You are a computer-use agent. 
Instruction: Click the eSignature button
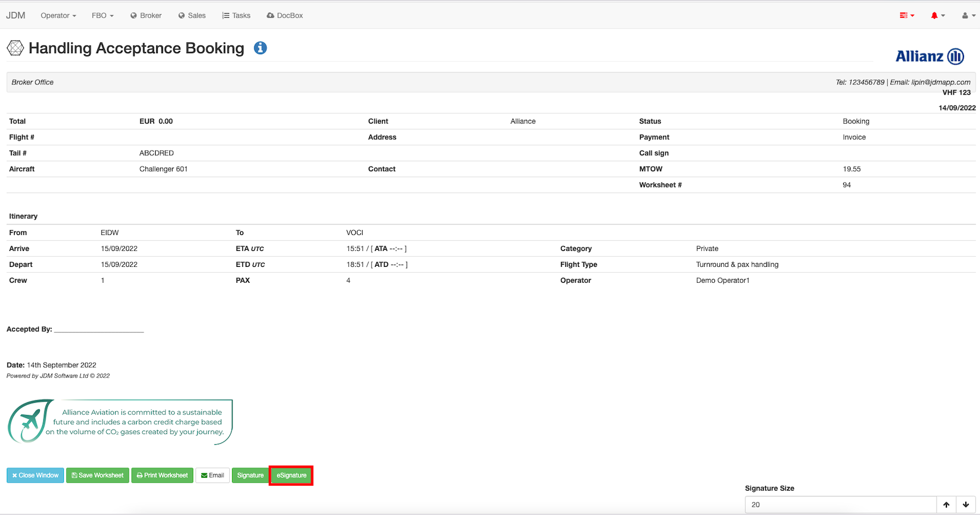coord(291,476)
